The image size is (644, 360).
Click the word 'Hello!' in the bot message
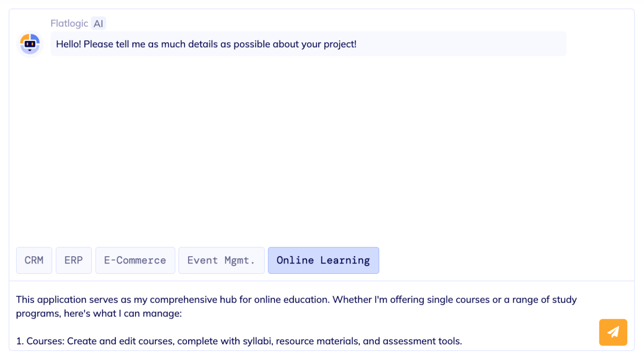click(x=68, y=44)
